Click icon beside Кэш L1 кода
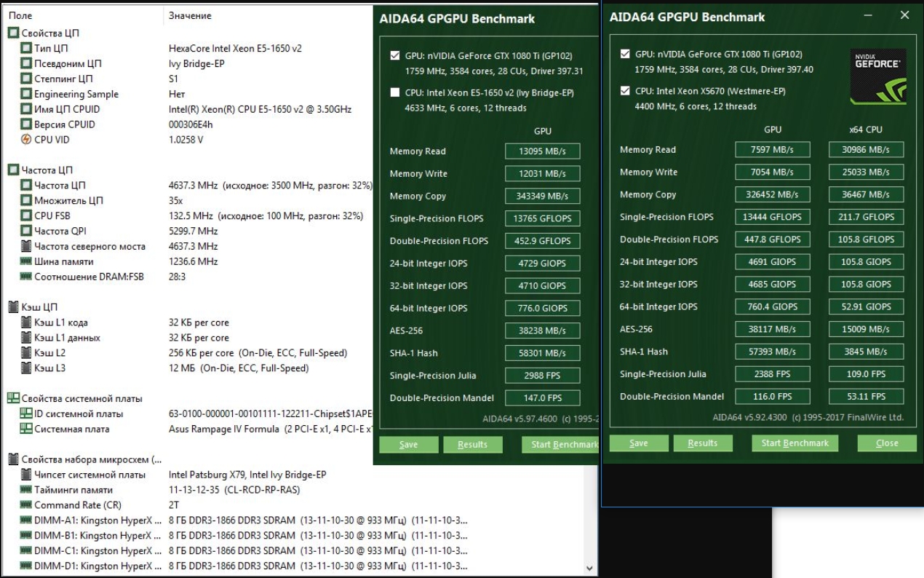 tap(26, 322)
